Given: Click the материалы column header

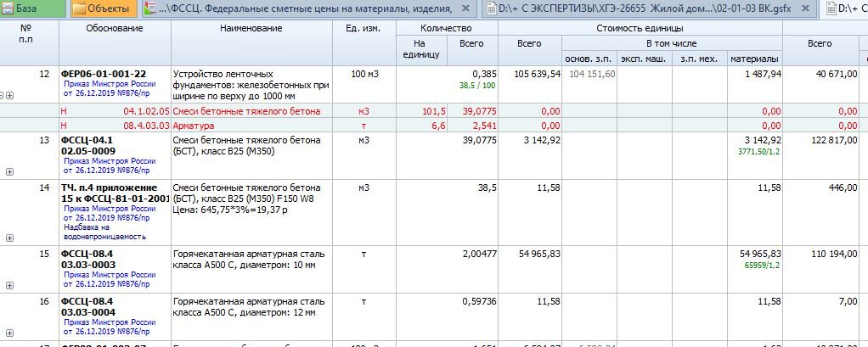Looking at the screenshot, I should [754, 59].
